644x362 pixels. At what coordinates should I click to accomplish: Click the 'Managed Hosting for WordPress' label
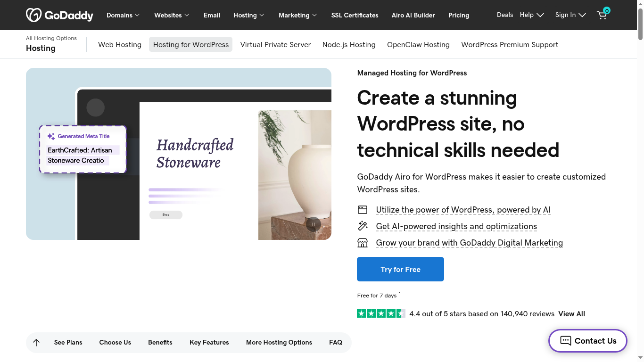[x=412, y=73]
